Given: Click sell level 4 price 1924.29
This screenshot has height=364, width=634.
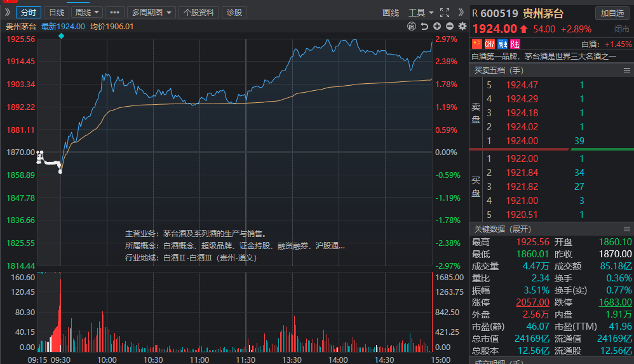Looking at the screenshot, I should point(522,98).
